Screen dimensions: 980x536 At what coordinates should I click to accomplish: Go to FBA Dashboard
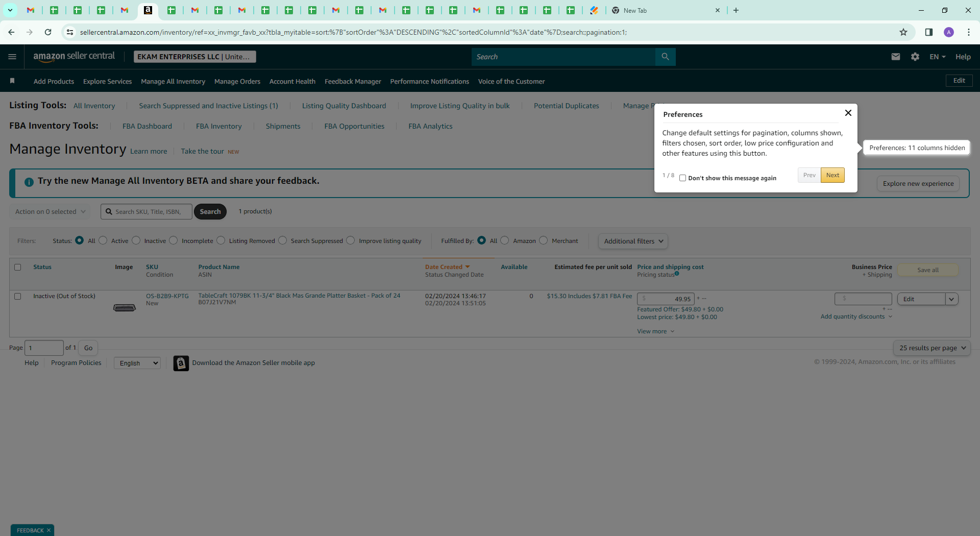coord(147,126)
